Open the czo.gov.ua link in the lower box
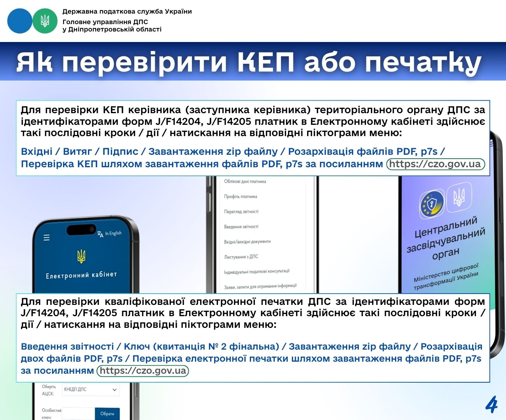 [x=142, y=371]
